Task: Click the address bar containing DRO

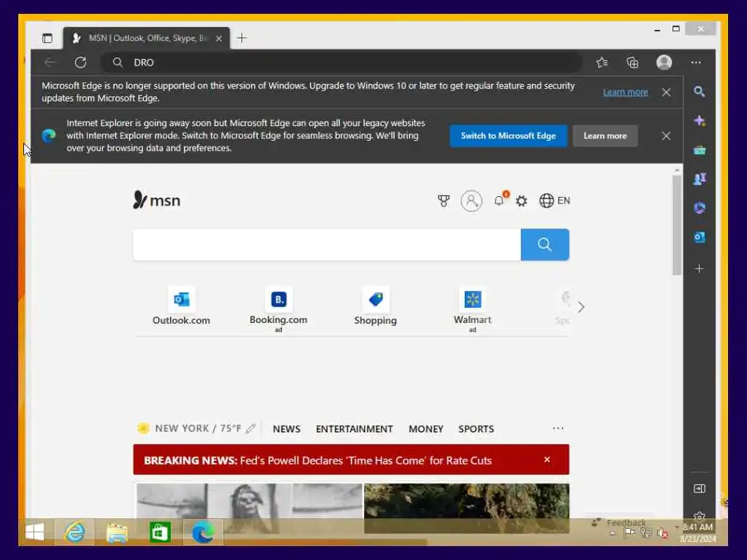Action: coord(341,63)
